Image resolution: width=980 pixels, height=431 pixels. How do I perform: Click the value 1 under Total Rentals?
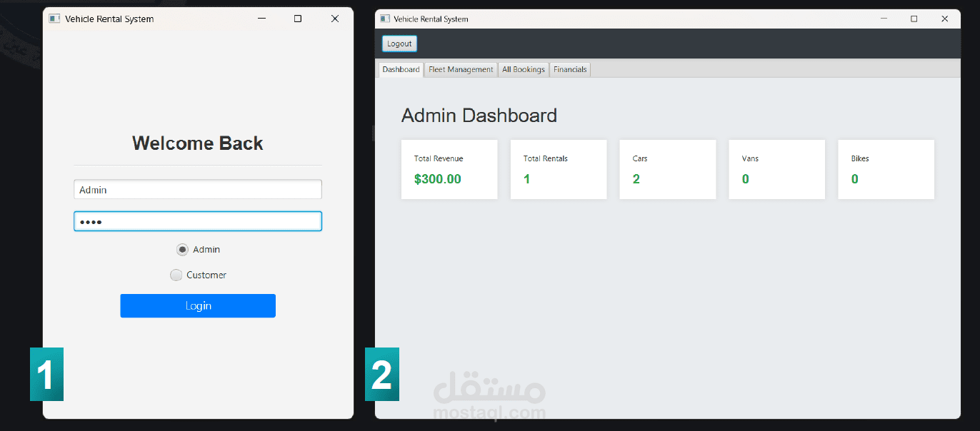click(527, 179)
